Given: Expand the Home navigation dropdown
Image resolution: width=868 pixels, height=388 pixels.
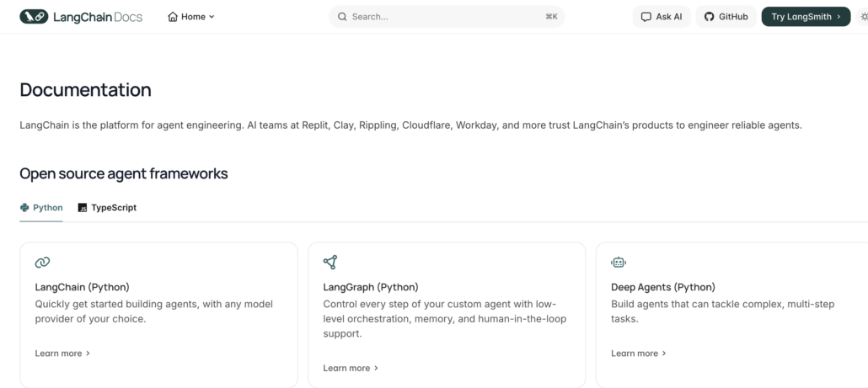Looking at the screenshot, I should (x=211, y=17).
